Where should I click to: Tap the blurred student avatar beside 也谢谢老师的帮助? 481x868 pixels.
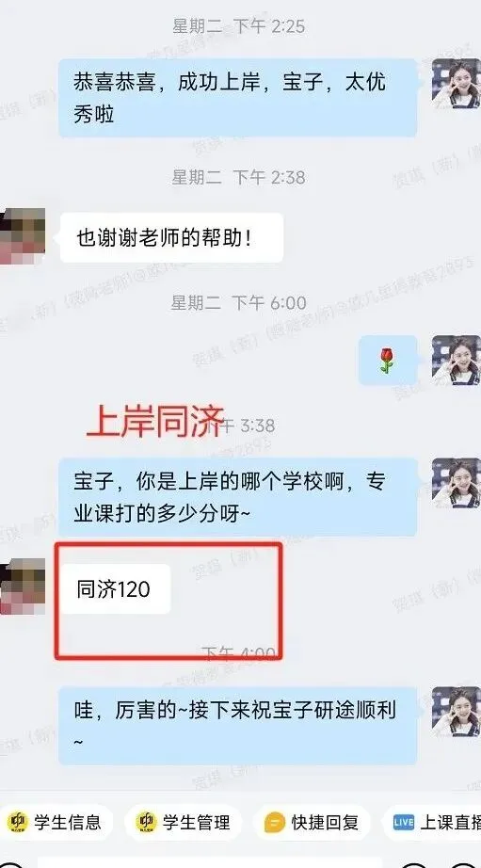click(23, 235)
